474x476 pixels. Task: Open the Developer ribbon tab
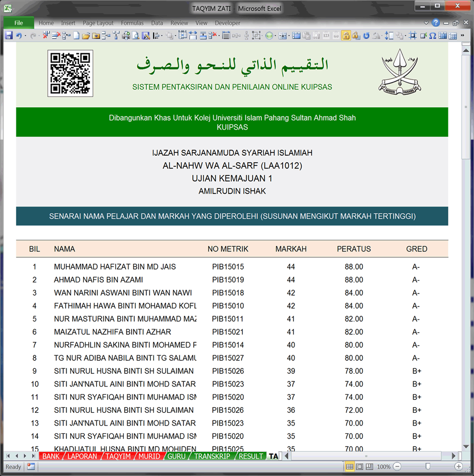(x=227, y=23)
